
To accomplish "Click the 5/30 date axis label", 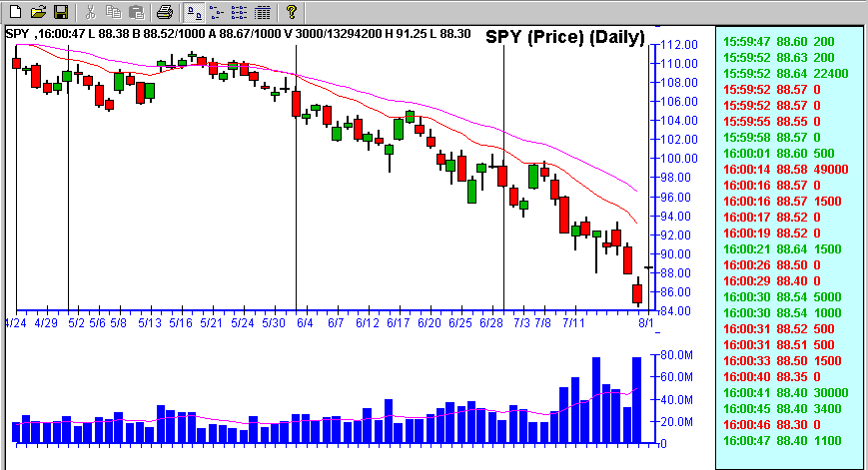I will 274,323.
